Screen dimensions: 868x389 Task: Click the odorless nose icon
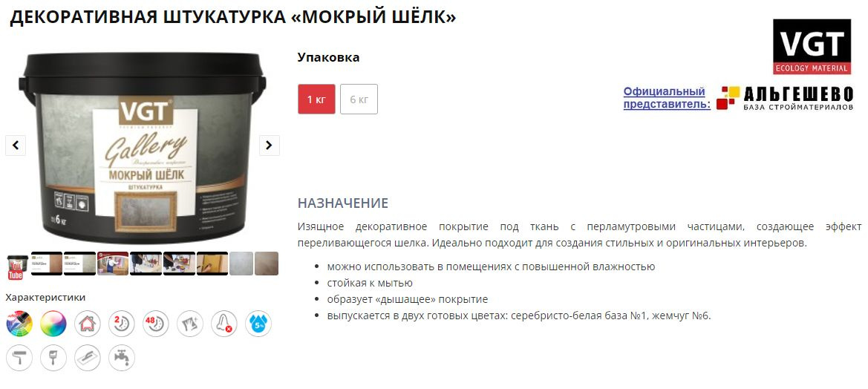(x=223, y=324)
